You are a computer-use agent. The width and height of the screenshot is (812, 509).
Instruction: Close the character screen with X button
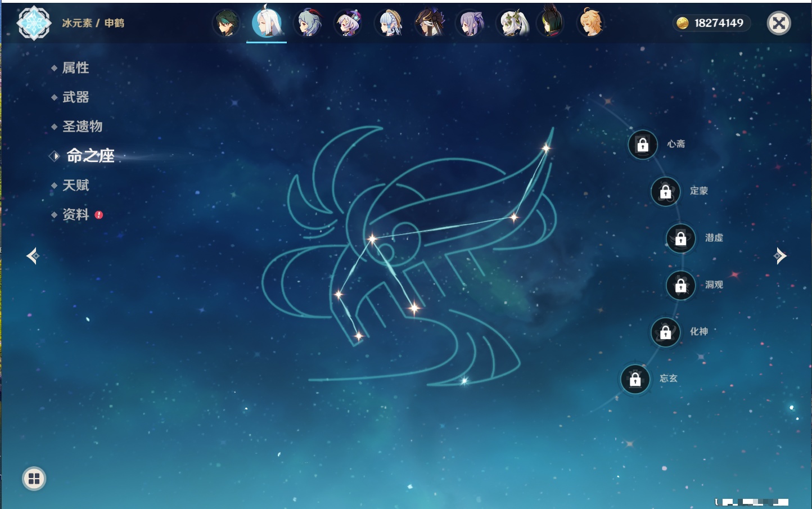(x=779, y=23)
